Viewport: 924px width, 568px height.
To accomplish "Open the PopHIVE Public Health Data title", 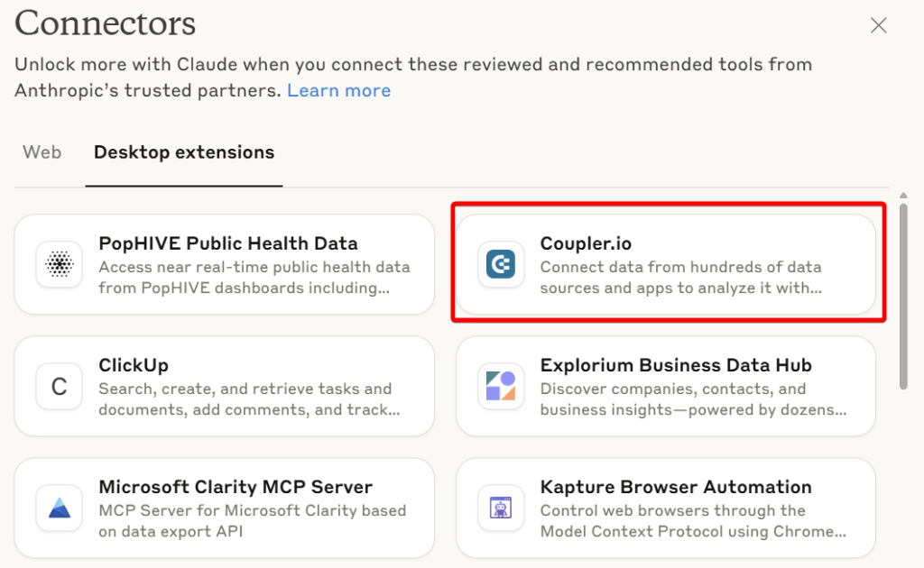I will tap(228, 243).
